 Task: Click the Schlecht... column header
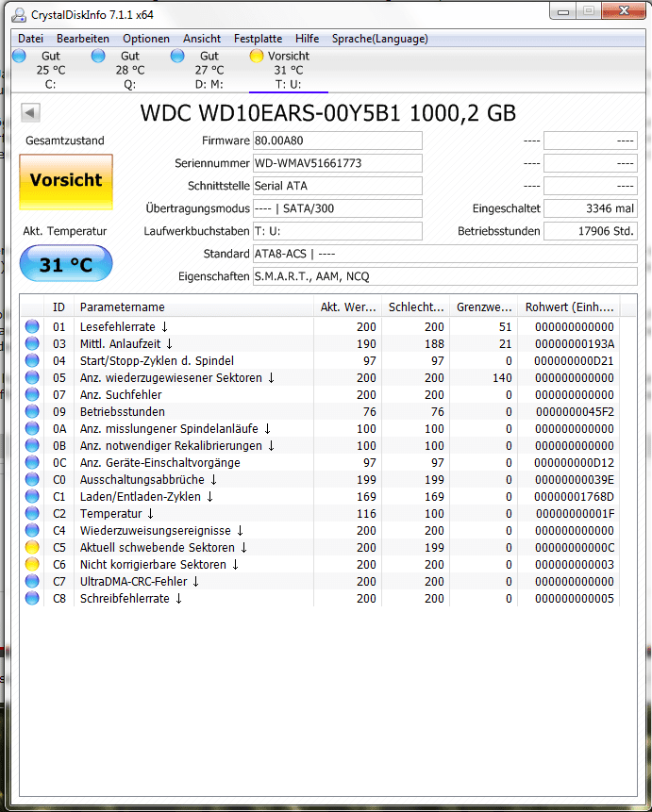(x=416, y=307)
